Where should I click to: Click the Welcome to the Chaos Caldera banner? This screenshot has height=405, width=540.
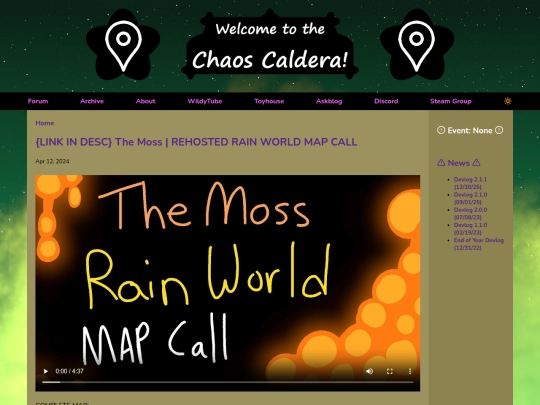point(270,44)
